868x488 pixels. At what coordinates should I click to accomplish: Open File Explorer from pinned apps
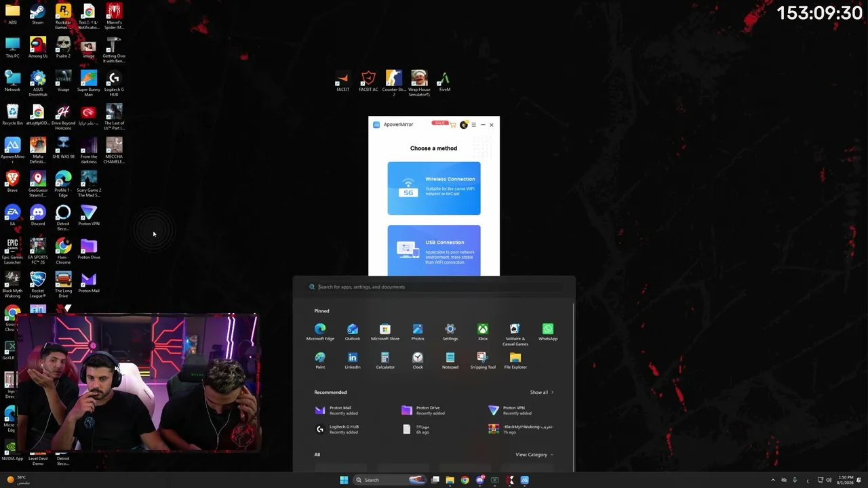pos(515,361)
